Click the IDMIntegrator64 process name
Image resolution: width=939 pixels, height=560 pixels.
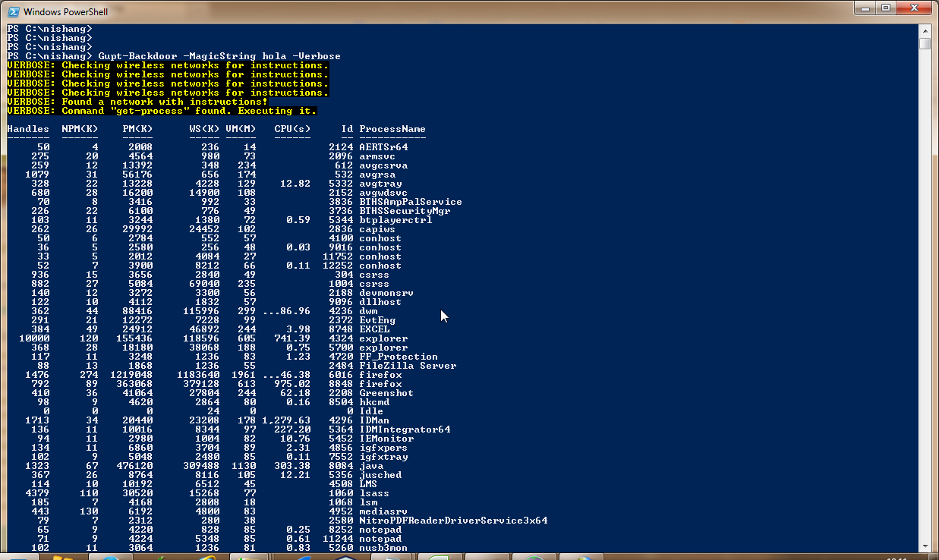pyautogui.click(x=405, y=429)
